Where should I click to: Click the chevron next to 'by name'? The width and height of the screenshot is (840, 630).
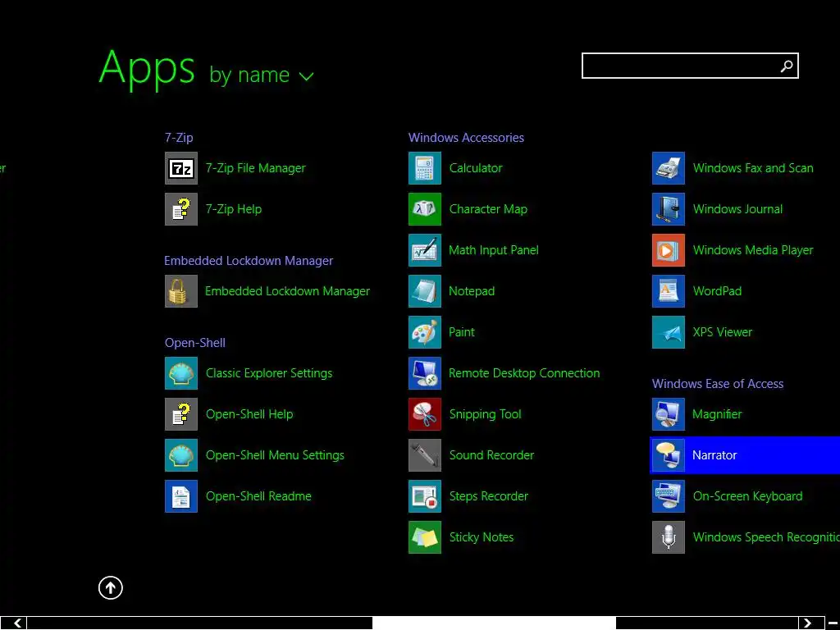[x=307, y=76]
